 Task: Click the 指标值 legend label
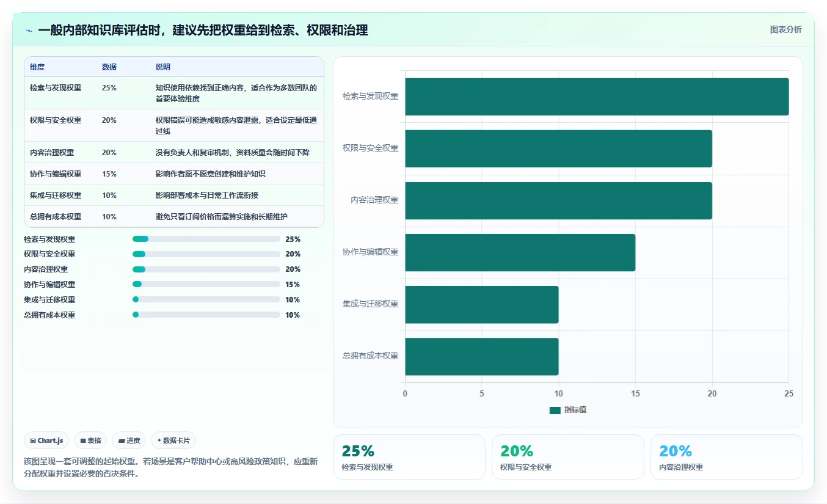(575, 411)
